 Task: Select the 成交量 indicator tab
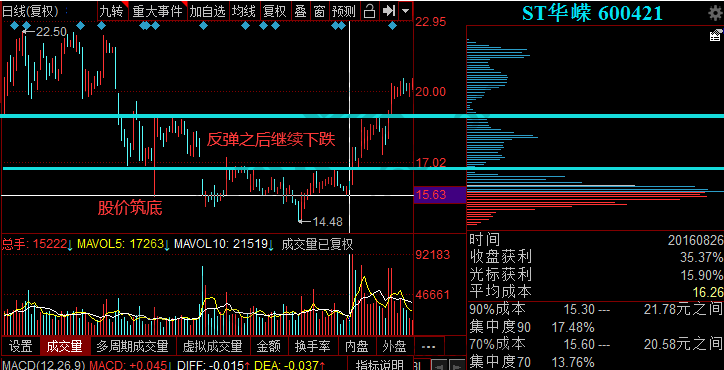coord(64,346)
